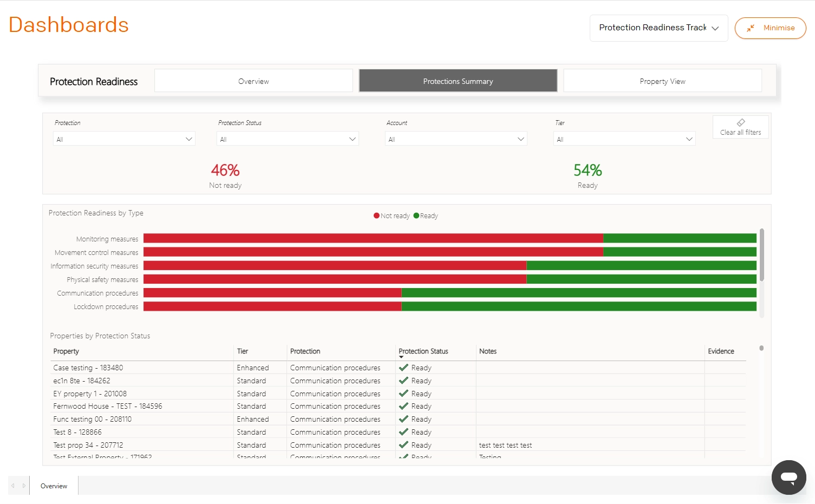This screenshot has height=504, width=815.
Task: Open the Protection filter dropdown
Action: coord(125,139)
